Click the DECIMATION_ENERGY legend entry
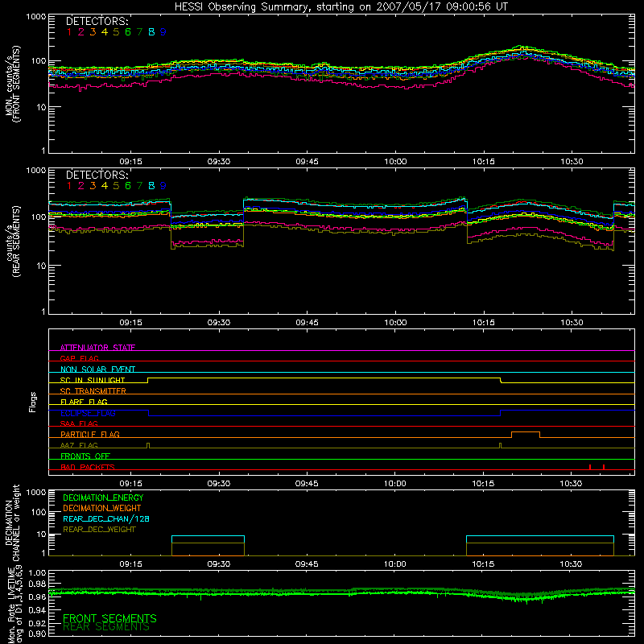The height and width of the screenshot is (644, 644). 103,497
